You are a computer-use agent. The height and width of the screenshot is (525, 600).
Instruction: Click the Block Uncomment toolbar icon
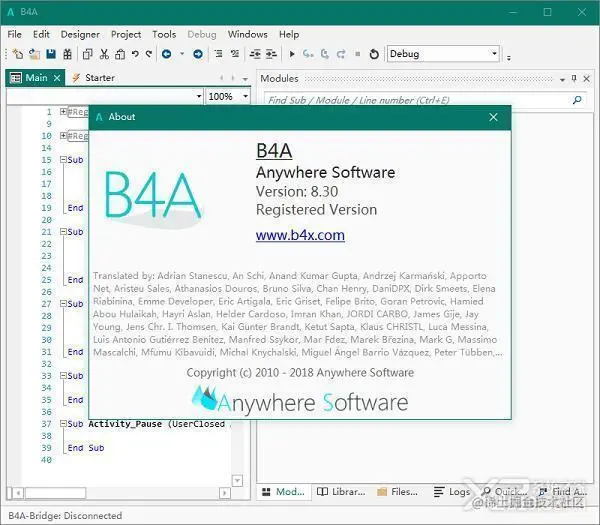tap(235, 54)
